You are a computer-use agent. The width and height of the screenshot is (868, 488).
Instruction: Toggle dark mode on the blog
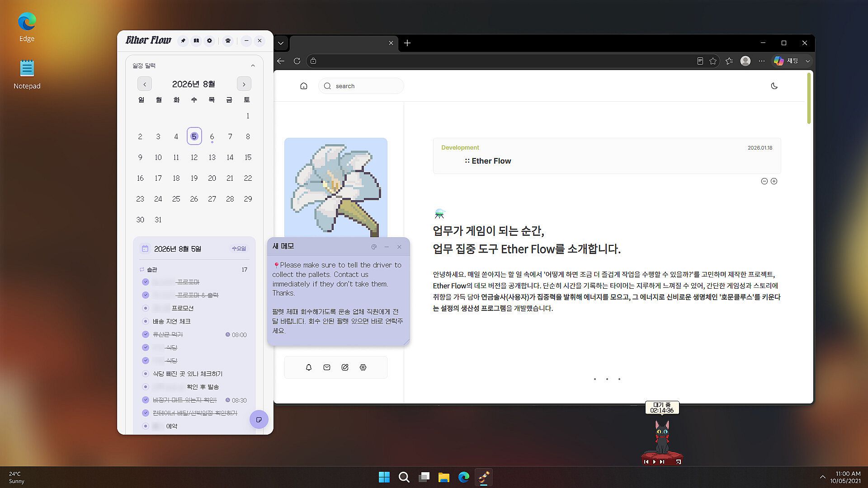coord(774,86)
